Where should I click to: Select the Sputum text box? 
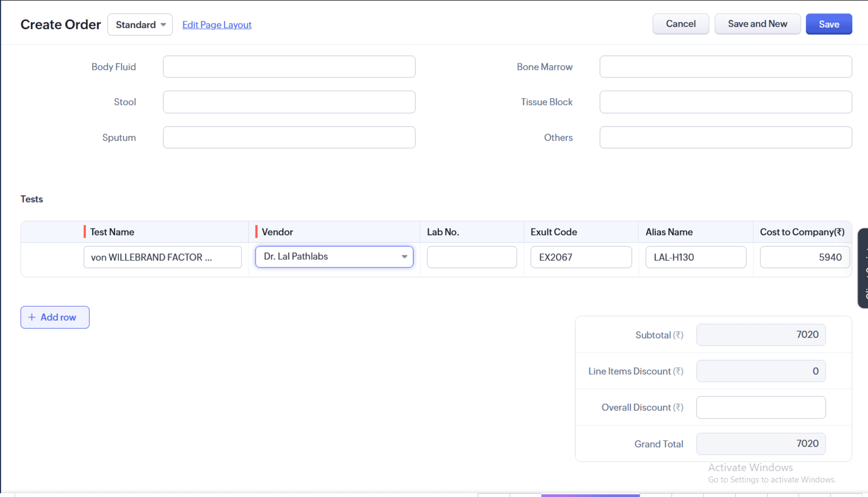289,138
